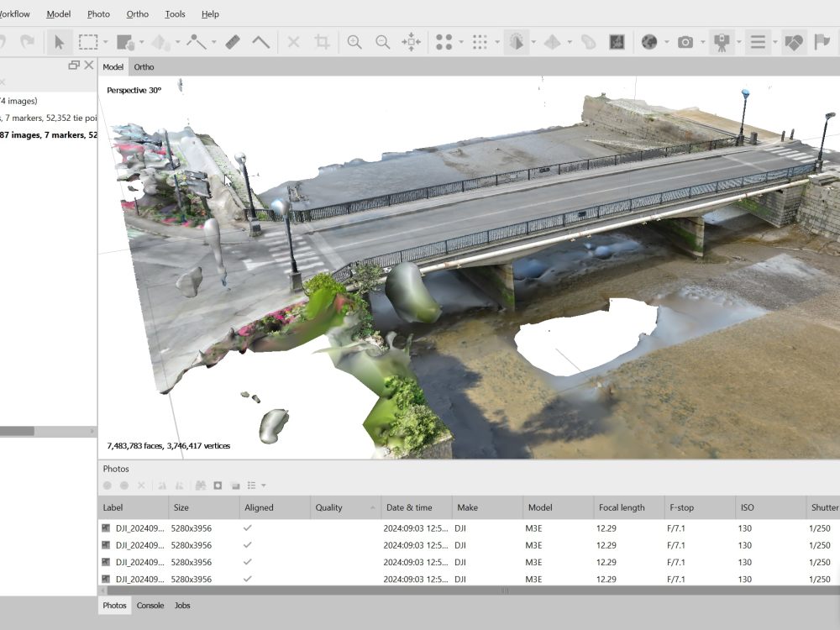Choose the Move Region tool
Image resolution: width=840 pixels, height=630 pixels.
click(x=125, y=42)
